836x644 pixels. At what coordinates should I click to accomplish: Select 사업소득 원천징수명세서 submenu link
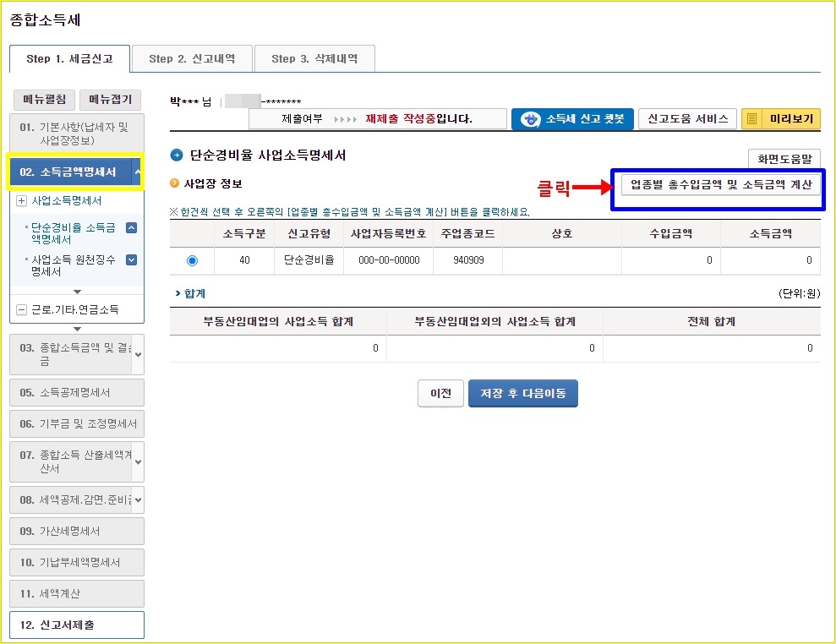coord(74,265)
